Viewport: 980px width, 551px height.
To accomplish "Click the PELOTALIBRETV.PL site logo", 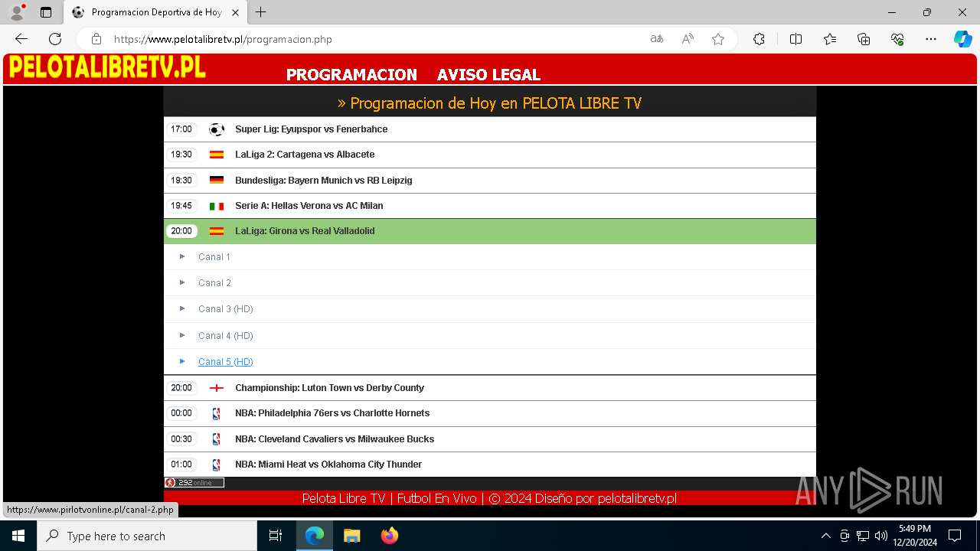I will [107, 68].
